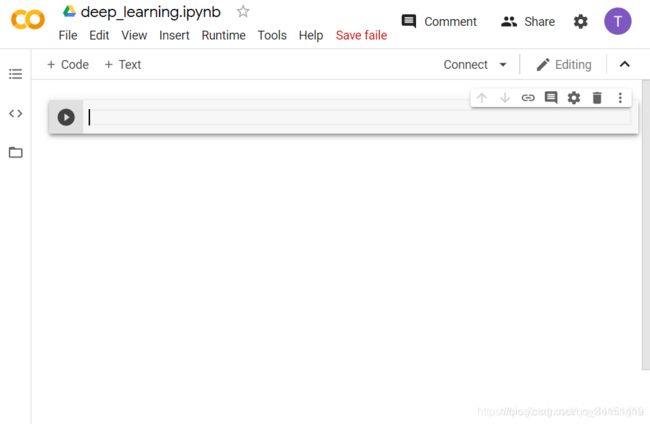Open the Files folder sidebar
This screenshot has height=424, width=650.
pos(15,153)
